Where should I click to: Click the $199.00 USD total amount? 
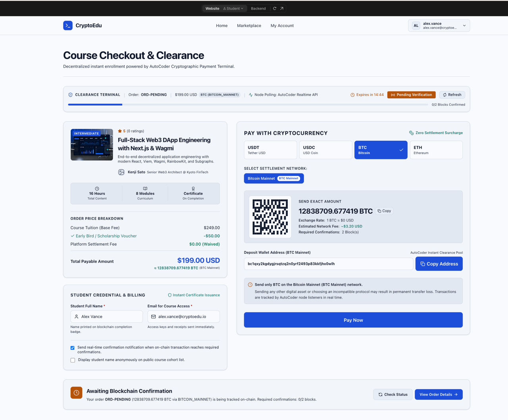click(198, 261)
